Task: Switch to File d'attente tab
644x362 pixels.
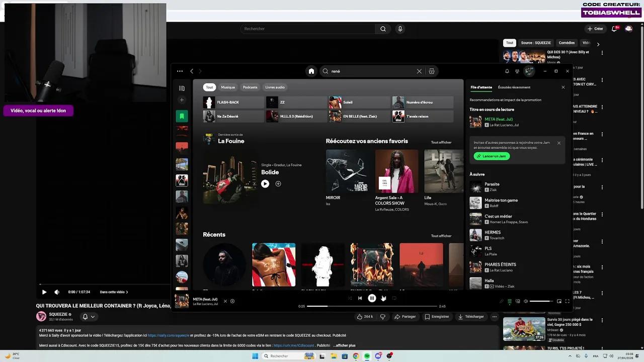Action: 481,87
